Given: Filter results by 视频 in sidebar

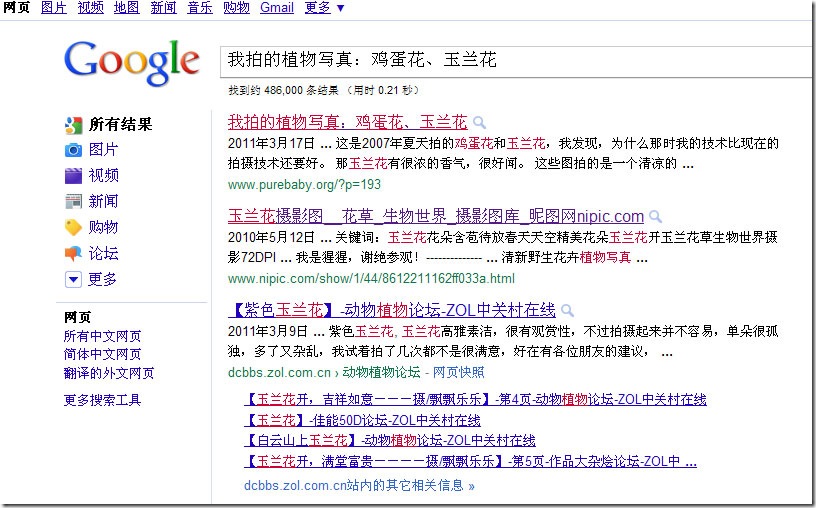Looking at the screenshot, I should (x=104, y=175).
